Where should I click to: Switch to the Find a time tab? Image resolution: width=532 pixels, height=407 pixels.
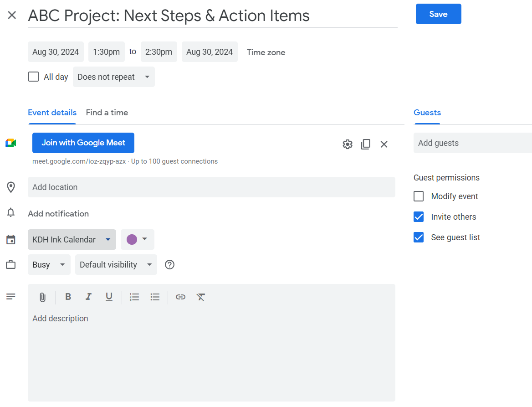pyautogui.click(x=107, y=113)
